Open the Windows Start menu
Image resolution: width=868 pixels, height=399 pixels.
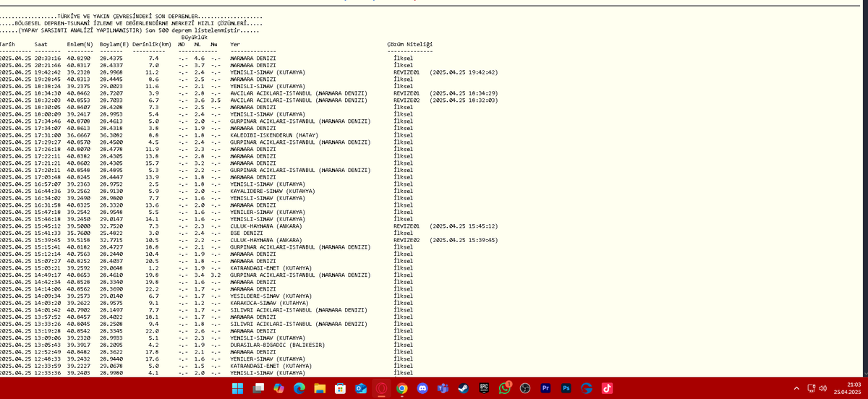pos(237,389)
